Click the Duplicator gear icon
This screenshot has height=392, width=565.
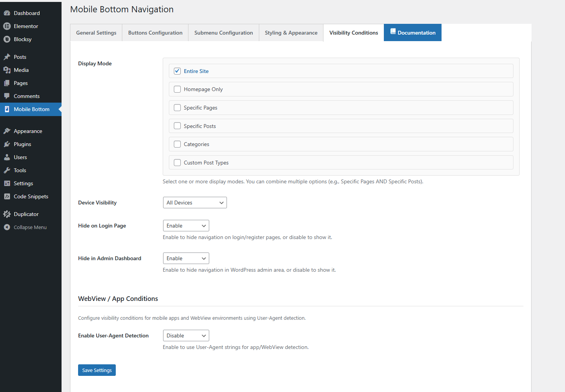(x=7, y=214)
